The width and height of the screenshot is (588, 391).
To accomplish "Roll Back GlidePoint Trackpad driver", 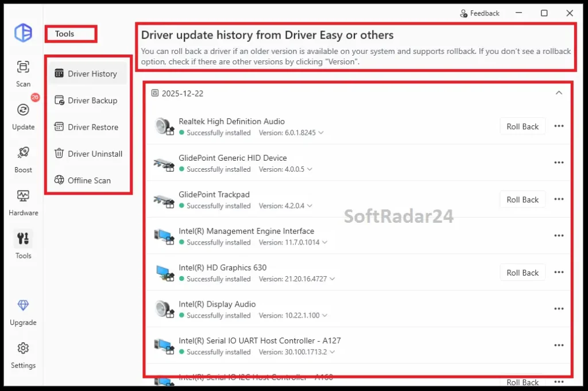I will [523, 199].
